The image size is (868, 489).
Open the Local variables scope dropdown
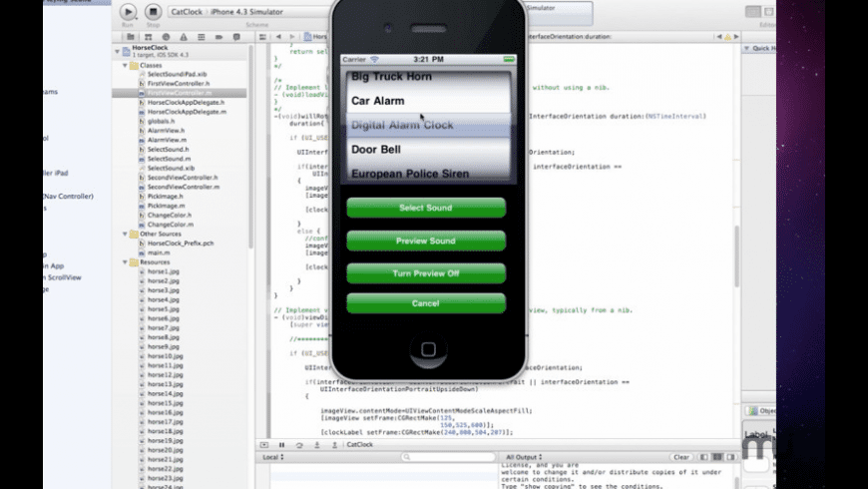pyautogui.click(x=273, y=457)
